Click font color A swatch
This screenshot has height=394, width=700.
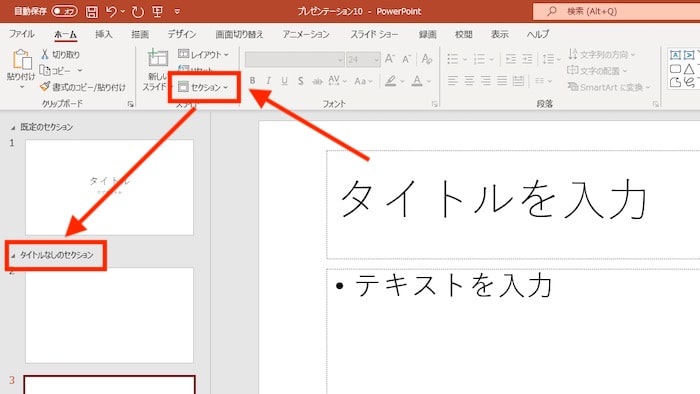click(417, 81)
